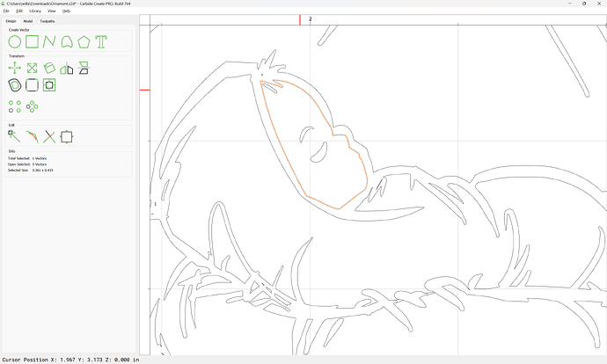Switch to the Model tab
This screenshot has width=607, height=364.
(x=28, y=21)
